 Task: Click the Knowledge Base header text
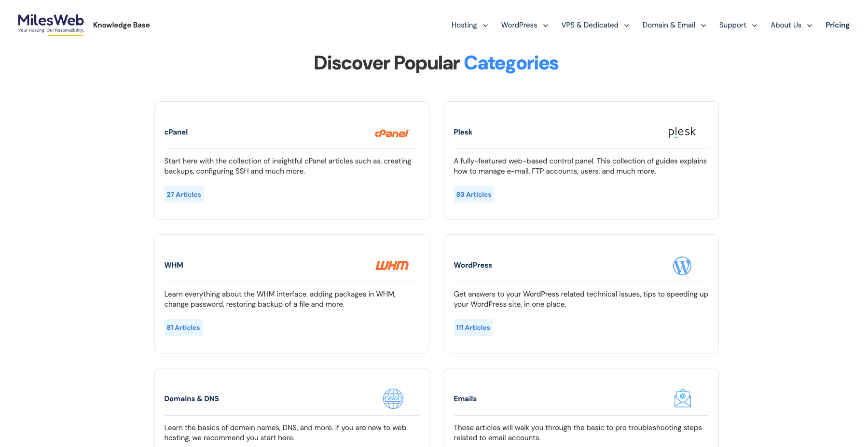tap(121, 25)
